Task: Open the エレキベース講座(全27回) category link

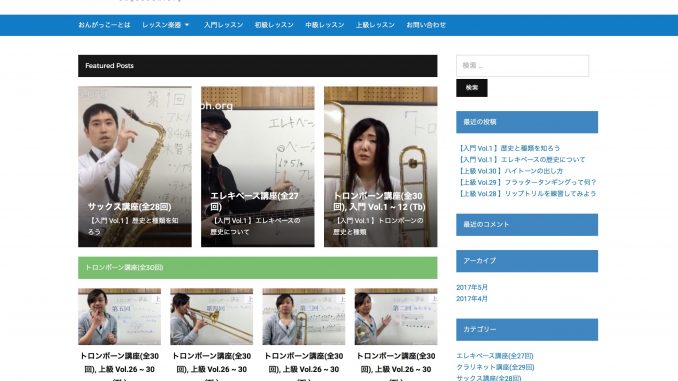Action: (495, 355)
